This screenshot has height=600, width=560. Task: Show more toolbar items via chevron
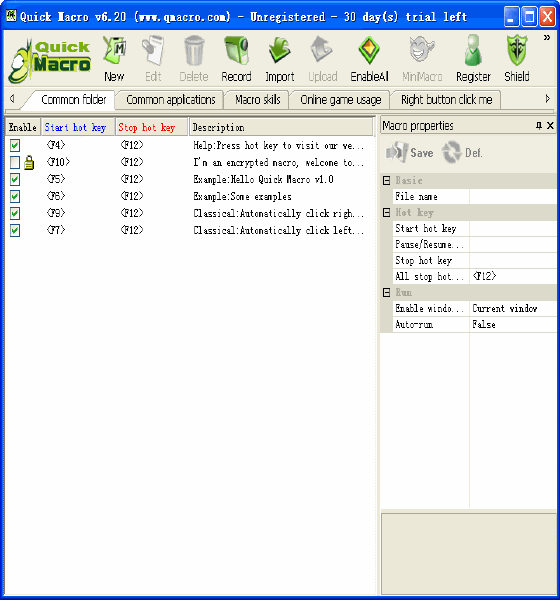pyautogui.click(x=547, y=38)
